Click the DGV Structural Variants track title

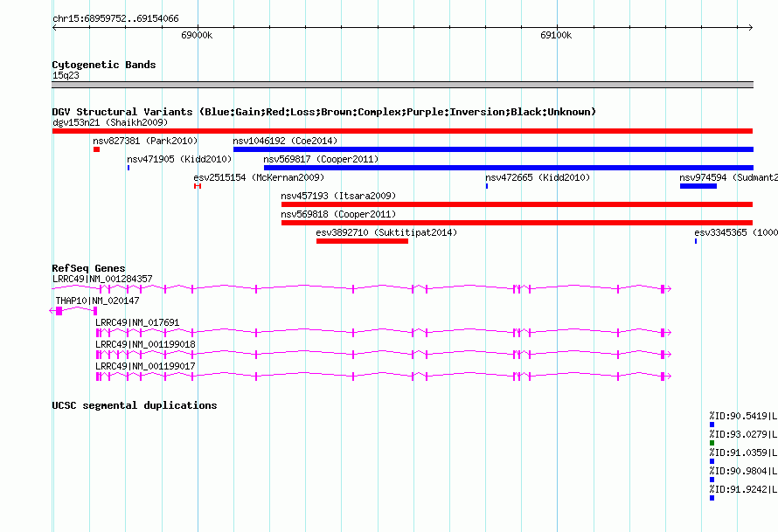coord(324,112)
